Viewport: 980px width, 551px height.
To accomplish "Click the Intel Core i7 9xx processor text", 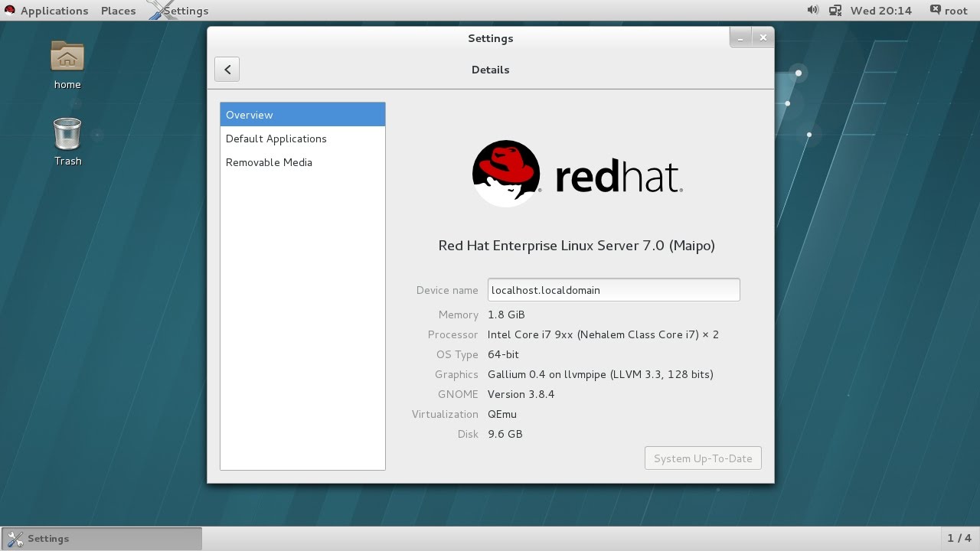I will click(x=603, y=334).
